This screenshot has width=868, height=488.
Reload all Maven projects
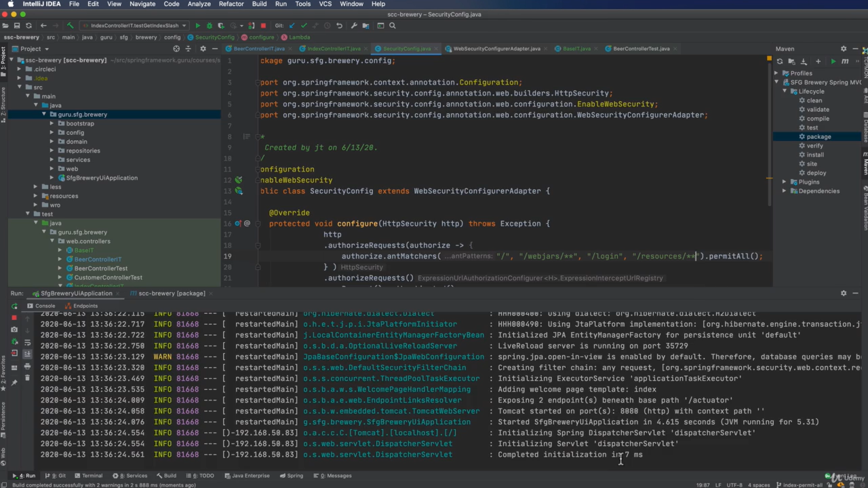click(x=780, y=61)
